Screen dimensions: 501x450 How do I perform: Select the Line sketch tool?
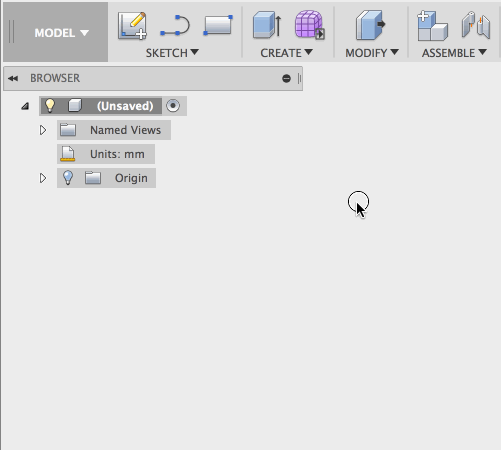click(x=175, y=25)
